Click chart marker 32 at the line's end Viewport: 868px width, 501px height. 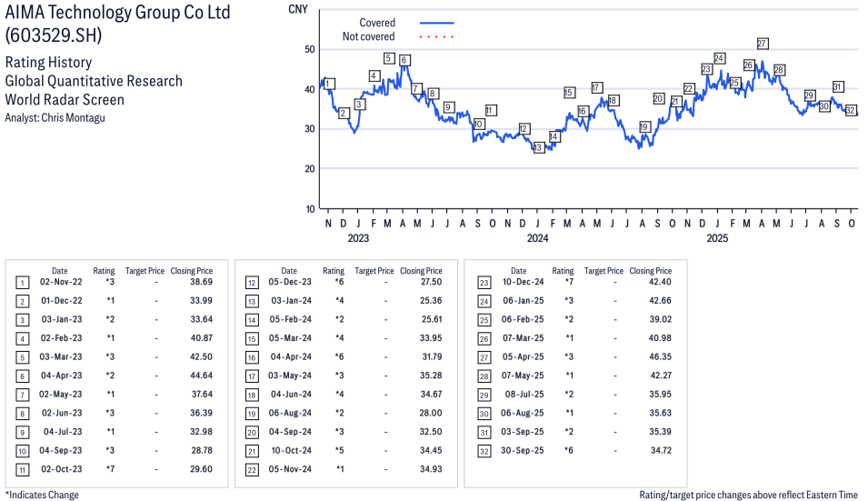tap(851, 110)
